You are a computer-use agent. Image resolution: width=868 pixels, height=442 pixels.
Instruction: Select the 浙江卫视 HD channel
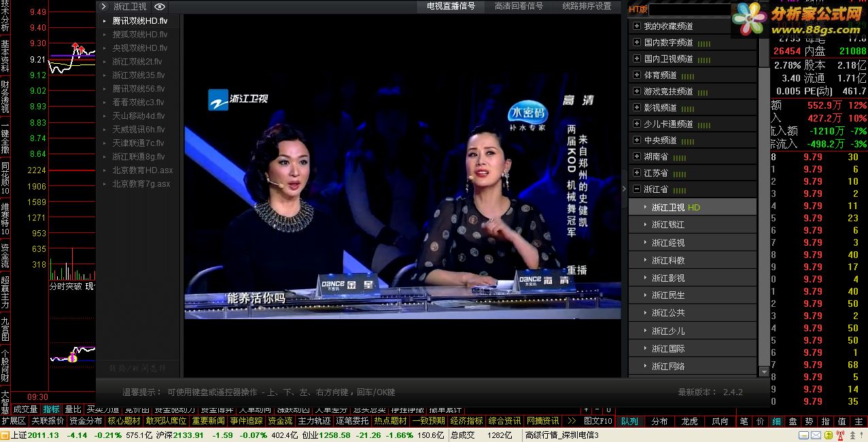pos(692,207)
